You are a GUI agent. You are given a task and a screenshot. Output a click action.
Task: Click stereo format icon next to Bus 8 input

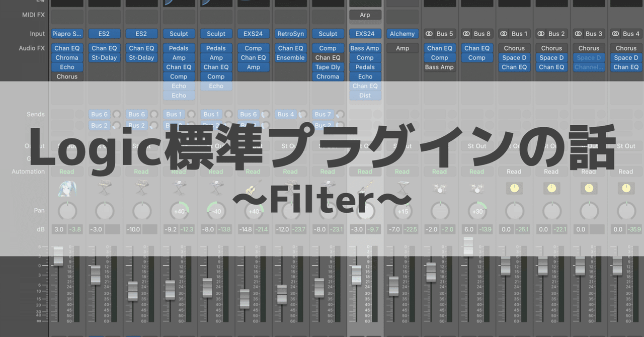[466, 34]
